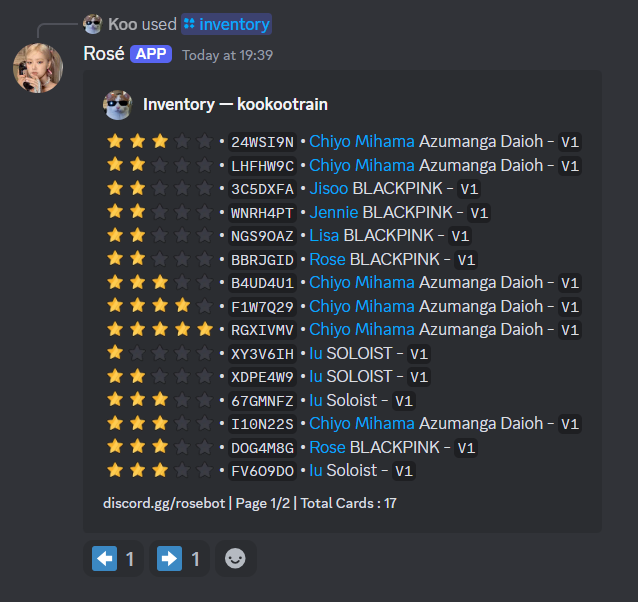Open Chiyo Mihama link for card LHFHW9C
The image size is (638, 602).
tap(362, 166)
